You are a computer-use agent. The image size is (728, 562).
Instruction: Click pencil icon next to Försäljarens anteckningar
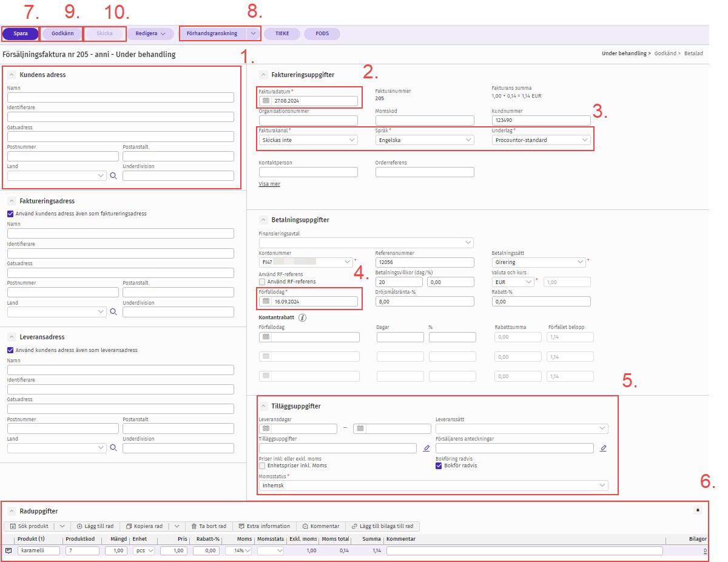coord(603,449)
